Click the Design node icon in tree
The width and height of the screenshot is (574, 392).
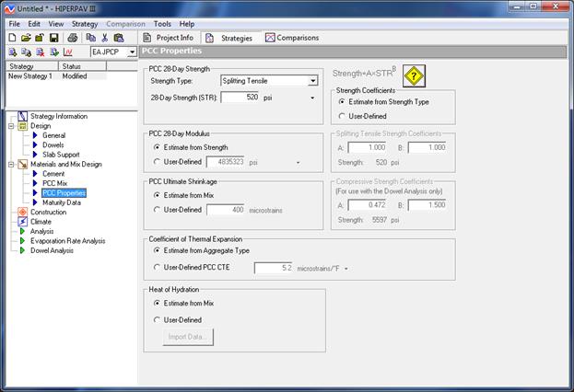tap(23, 126)
